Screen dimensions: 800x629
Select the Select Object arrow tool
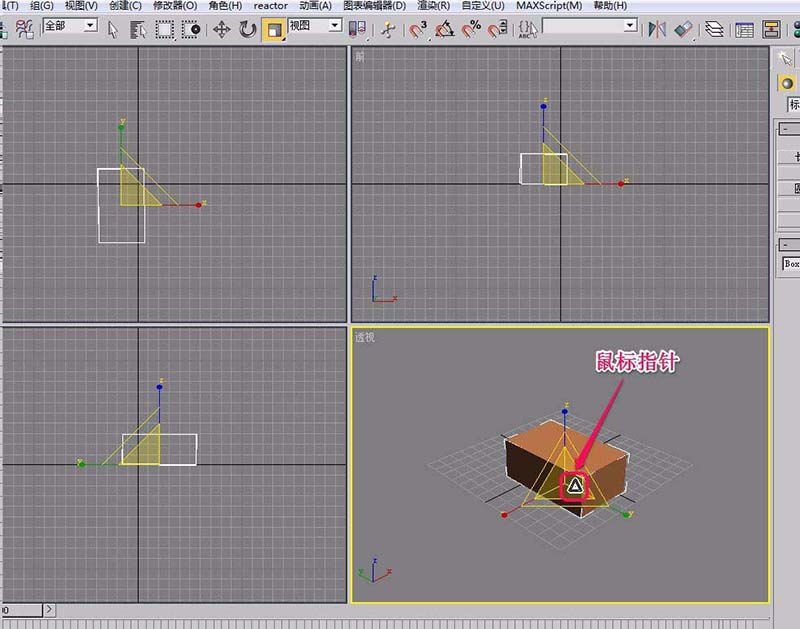pyautogui.click(x=113, y=29)
